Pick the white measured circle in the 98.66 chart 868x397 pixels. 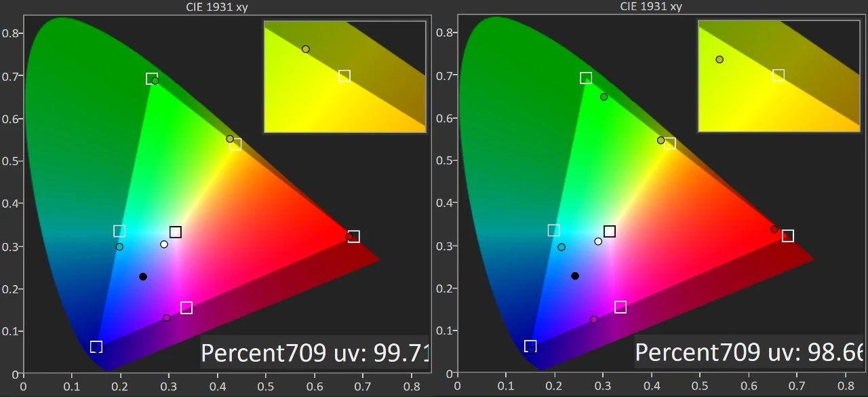coord(598,242)
